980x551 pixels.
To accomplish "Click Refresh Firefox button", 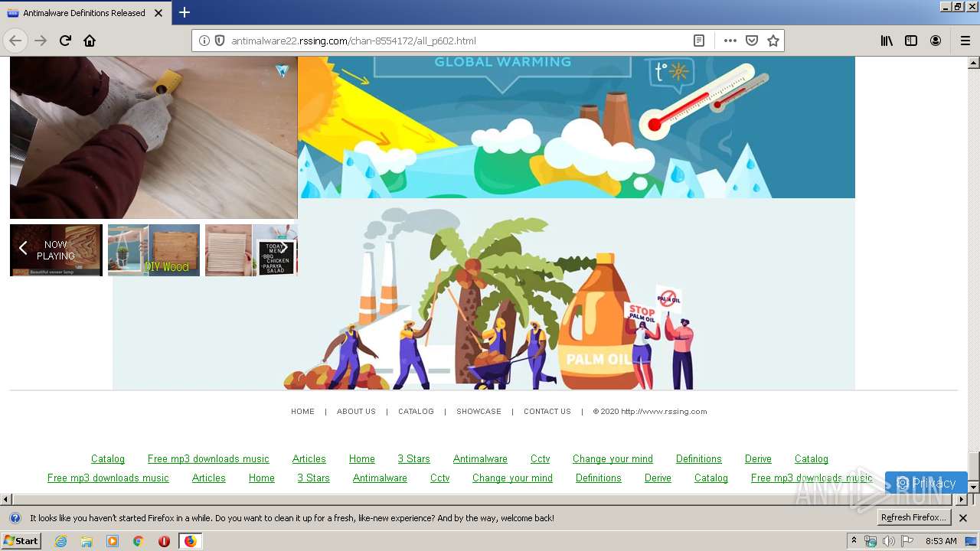I will click(x=914, y=518).
